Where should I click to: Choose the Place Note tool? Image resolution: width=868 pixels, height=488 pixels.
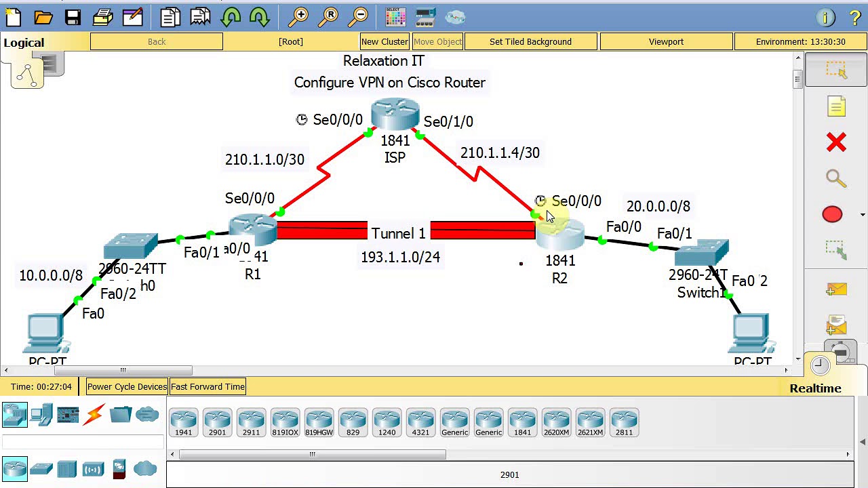[836, 106]
